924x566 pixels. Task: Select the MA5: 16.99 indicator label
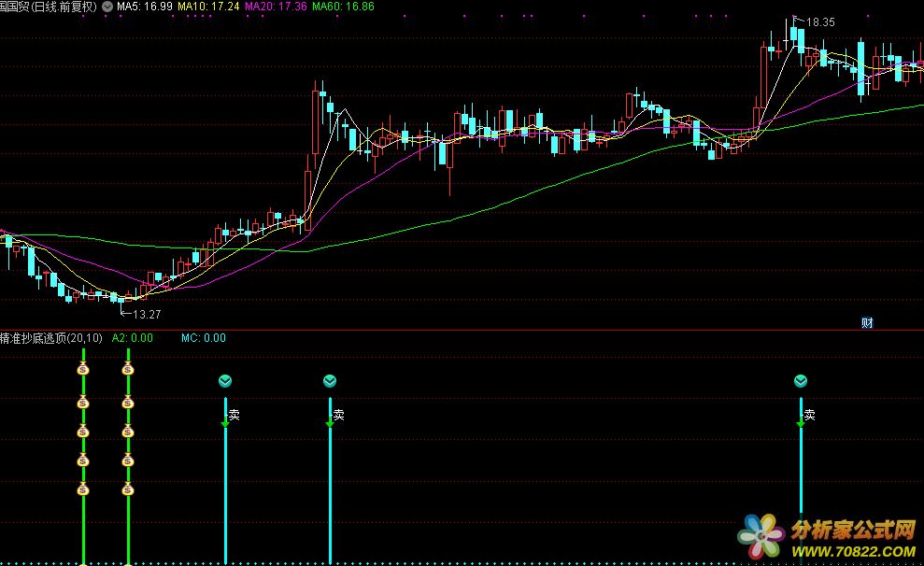pyautogui.click(x=145, y=7)
